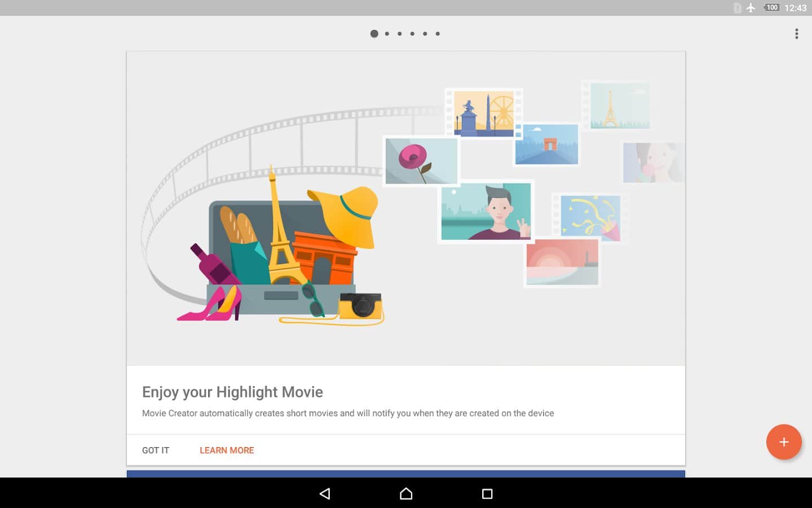Screen dimensions: 812x508
Task: Select the first large page indicator dot
Action: [374, 34]
